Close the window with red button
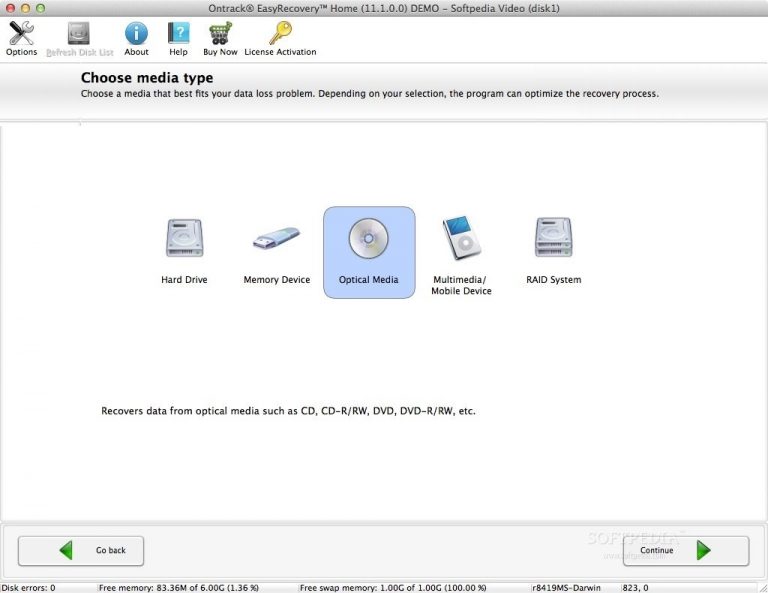Viewport: 768px width, 593px height. pyautogui.click(x=10, y=8)
